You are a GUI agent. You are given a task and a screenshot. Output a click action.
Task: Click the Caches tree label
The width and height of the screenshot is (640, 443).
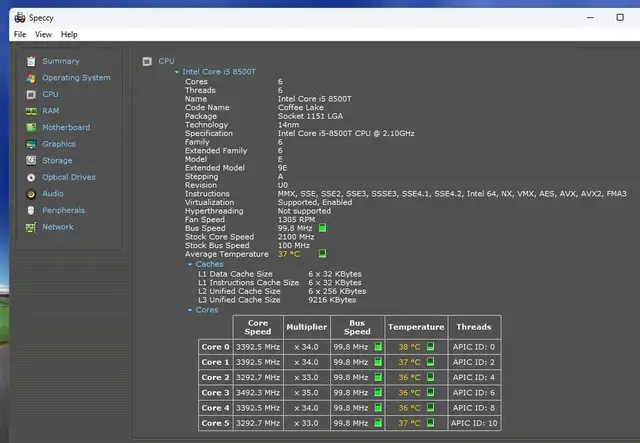209,264
